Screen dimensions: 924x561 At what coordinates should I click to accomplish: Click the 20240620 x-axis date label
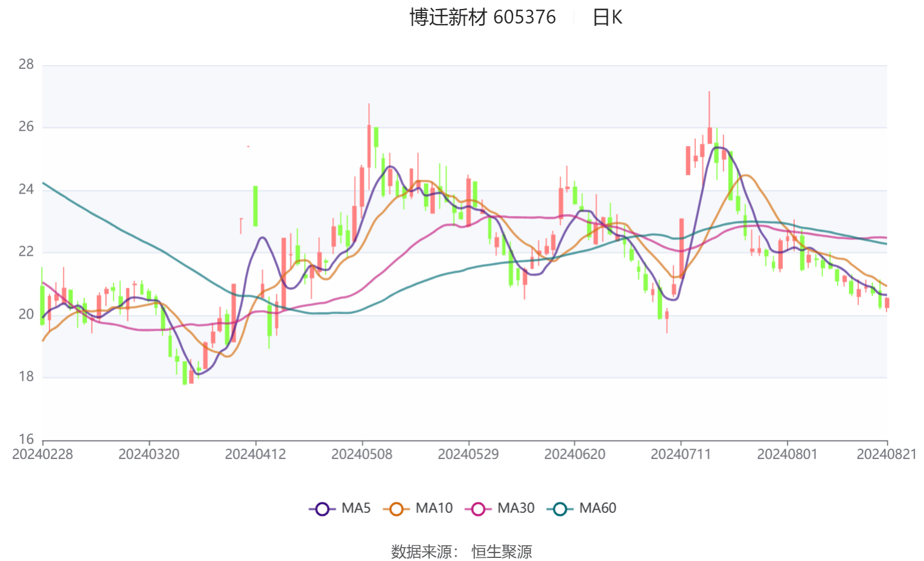(575, 454)
